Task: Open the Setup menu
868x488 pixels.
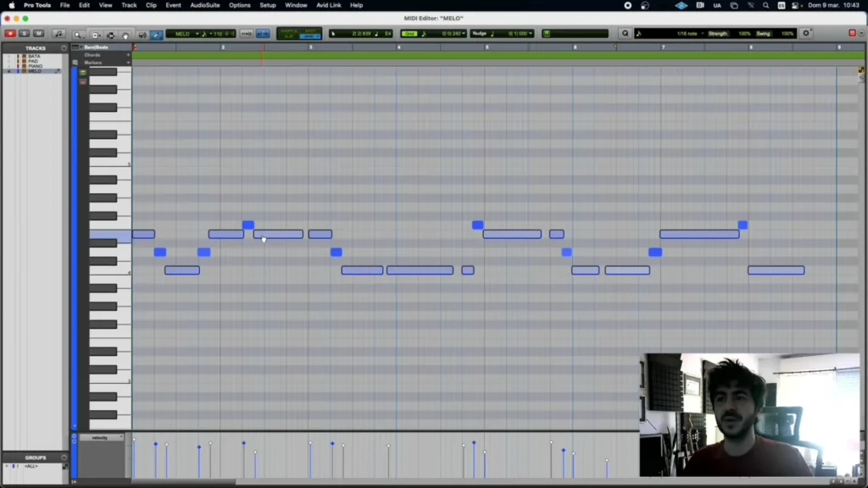Action: [268, 5]
